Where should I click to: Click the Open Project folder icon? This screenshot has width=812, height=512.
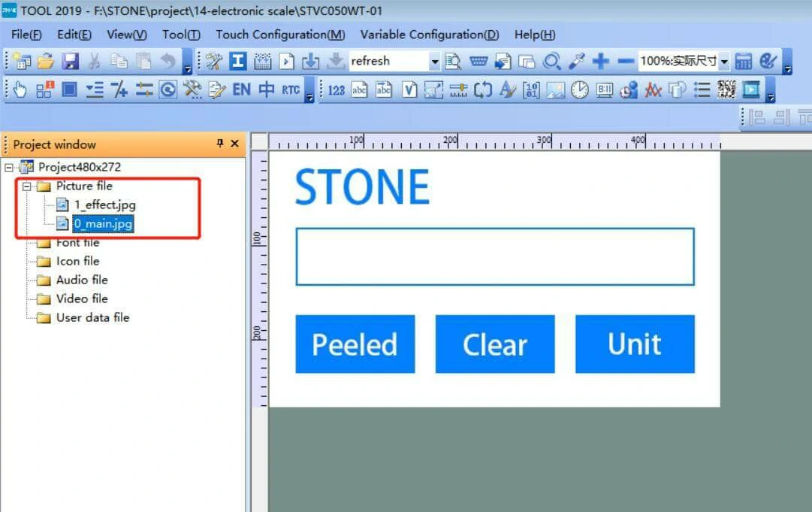tap(46, 61)
